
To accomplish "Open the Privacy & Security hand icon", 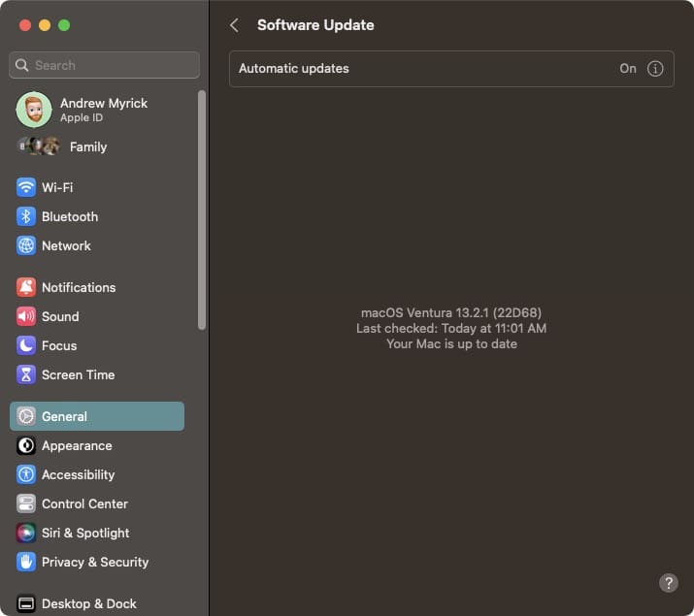I will 26,562.
